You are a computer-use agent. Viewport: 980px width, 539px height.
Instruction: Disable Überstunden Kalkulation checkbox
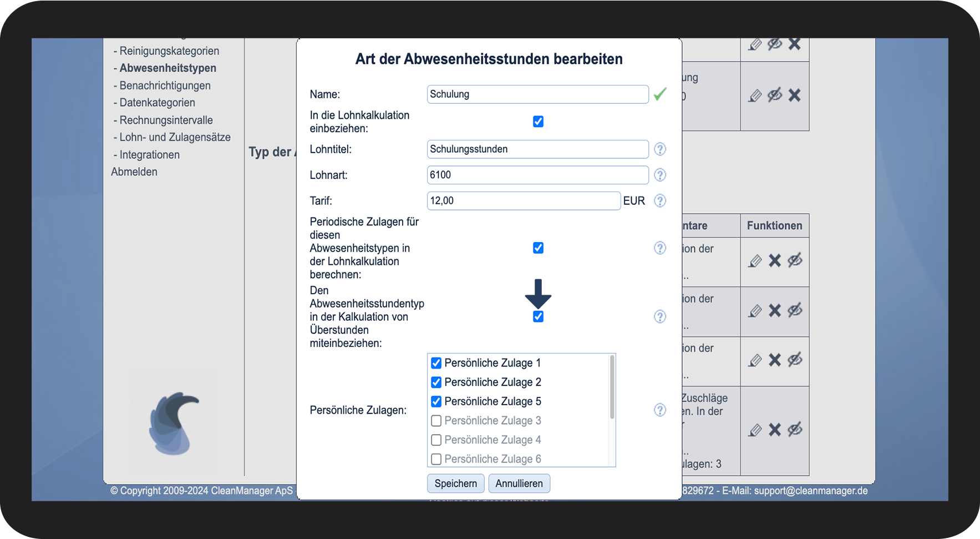point(538,316)
